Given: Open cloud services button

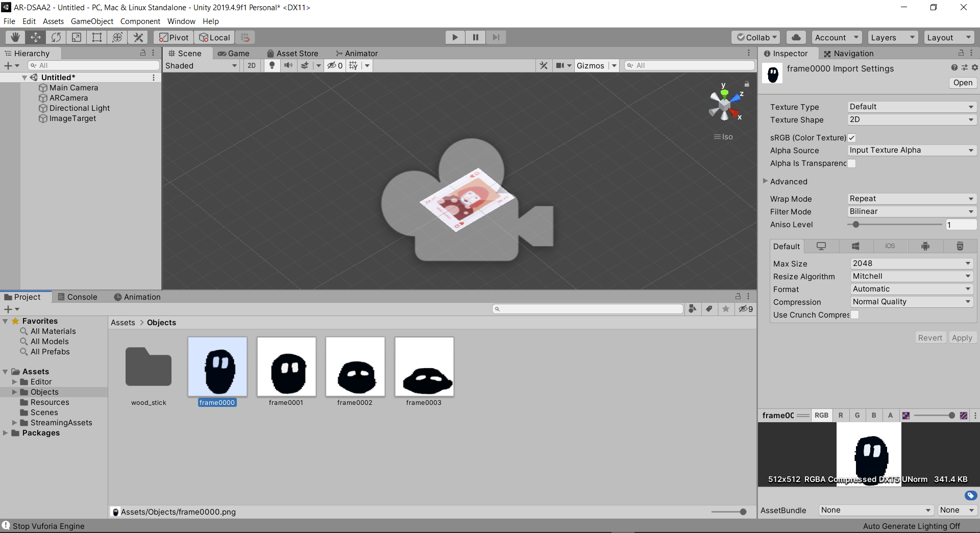Looking at the screenshot, I should (x=796, y=37).
